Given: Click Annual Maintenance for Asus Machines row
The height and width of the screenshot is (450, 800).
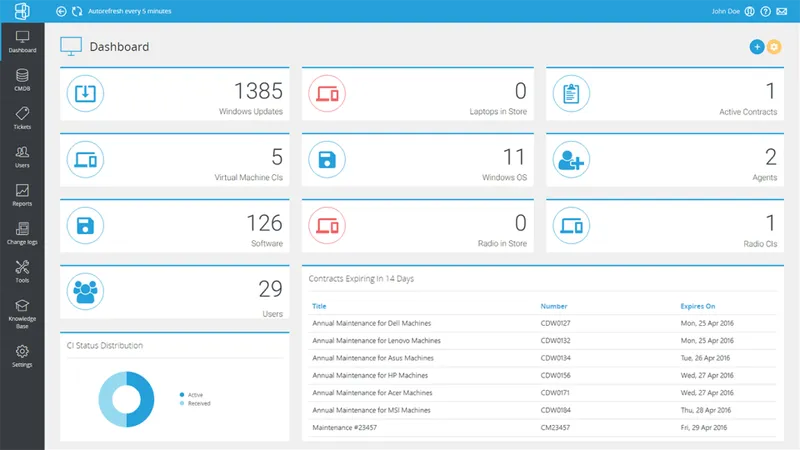Looking at the screenshot, I should click(x=542, y=358).
